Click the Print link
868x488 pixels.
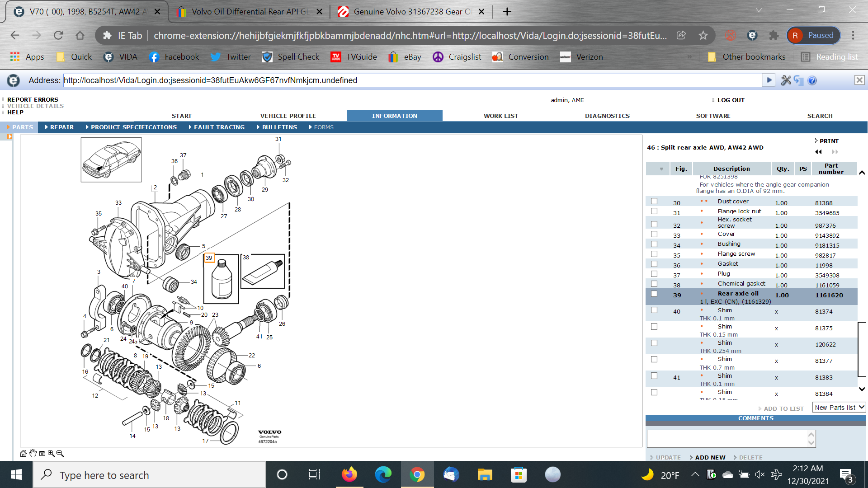tap(829, 141)
